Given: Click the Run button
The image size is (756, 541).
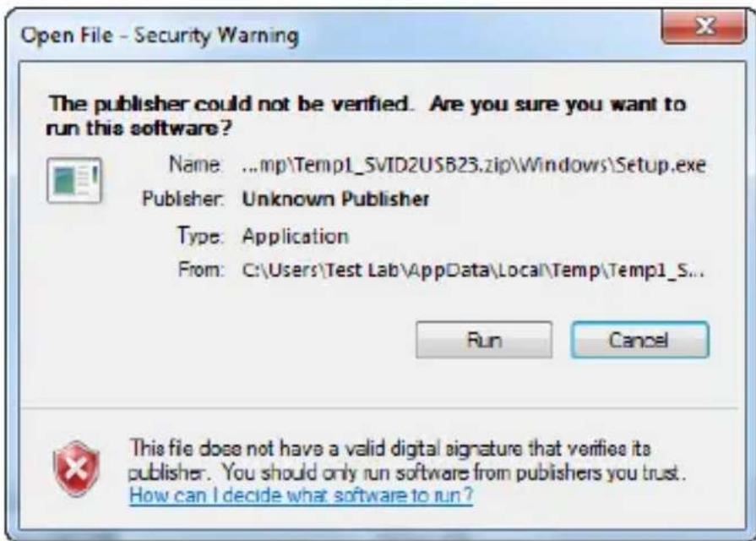Looking at the screenshot, I should click(x=484, y=340).
